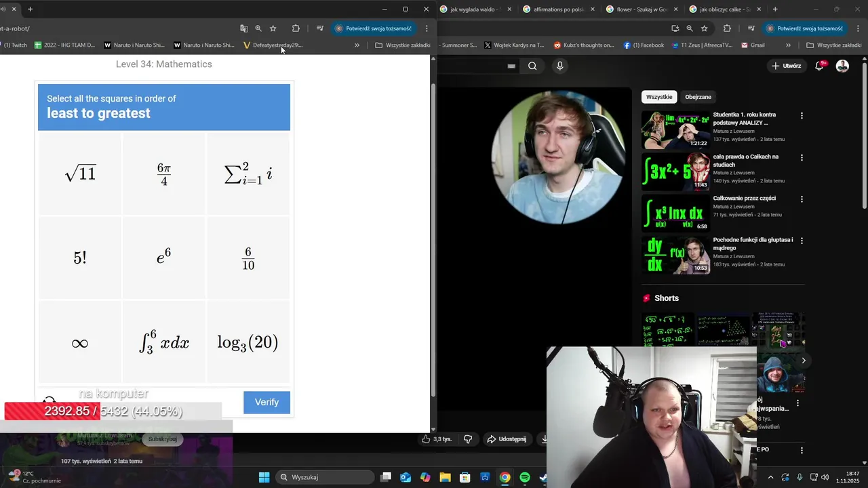
Task: Open the Twitch bookmark
Action: pos(14,45)
